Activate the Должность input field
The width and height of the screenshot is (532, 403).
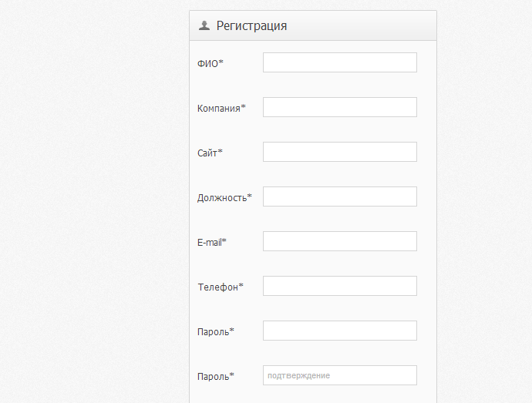pos(339,196)
